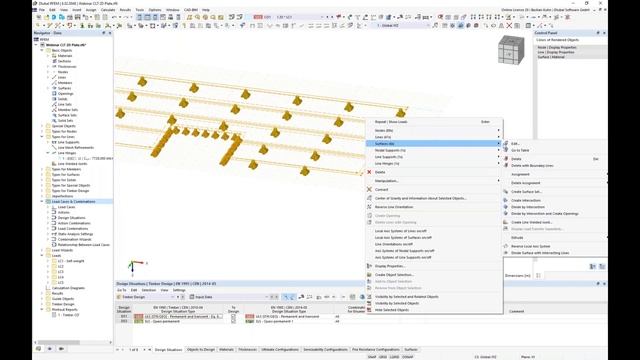
Task: Collapse Load Cases & Combinations tree node
Action: [x=42, y=202]
